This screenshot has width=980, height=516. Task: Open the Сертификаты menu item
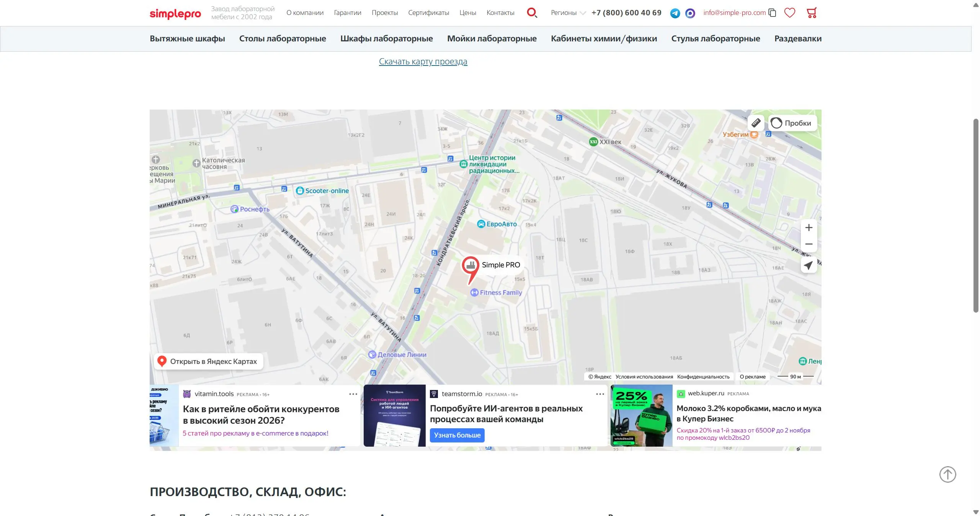pos(429,13)
